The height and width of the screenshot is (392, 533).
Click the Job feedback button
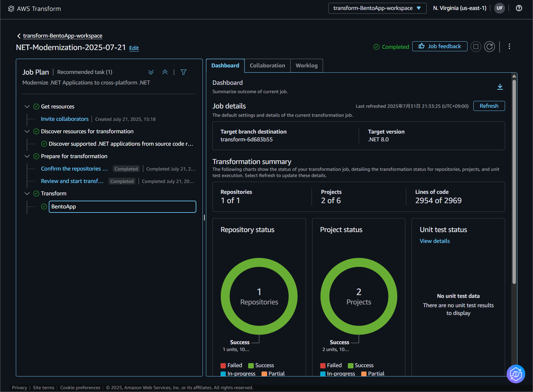tap(440, 46)
